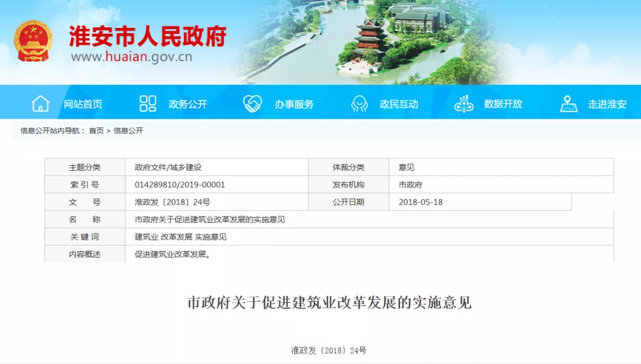Open the 办事服务 menu item
Image resolution: width=641 pixels, height=364 pixels.
pyautogui.click(x=294, y=104)
